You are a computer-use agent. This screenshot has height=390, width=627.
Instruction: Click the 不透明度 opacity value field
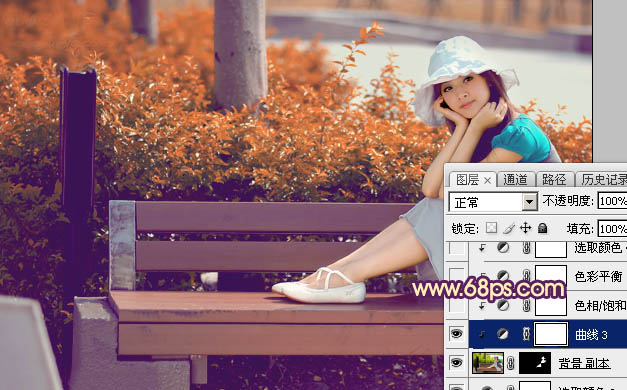coord(612,200)
